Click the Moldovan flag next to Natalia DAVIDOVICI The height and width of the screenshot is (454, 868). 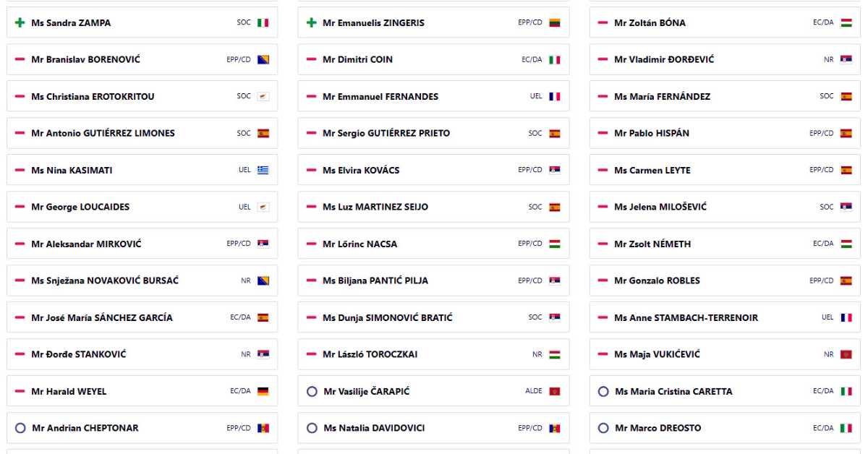point(555,428)
